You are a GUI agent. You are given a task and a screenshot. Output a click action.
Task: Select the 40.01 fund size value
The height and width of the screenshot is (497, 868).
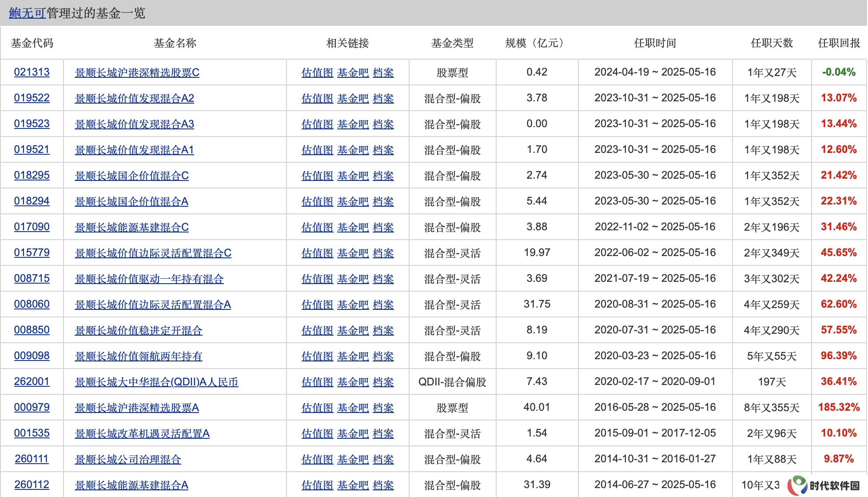(x=537, y=407)
